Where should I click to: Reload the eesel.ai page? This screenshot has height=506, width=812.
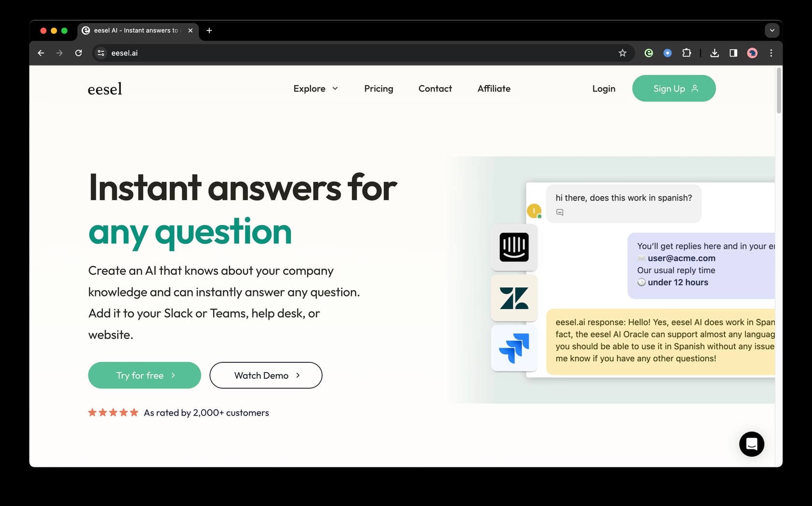pos(78,53)
